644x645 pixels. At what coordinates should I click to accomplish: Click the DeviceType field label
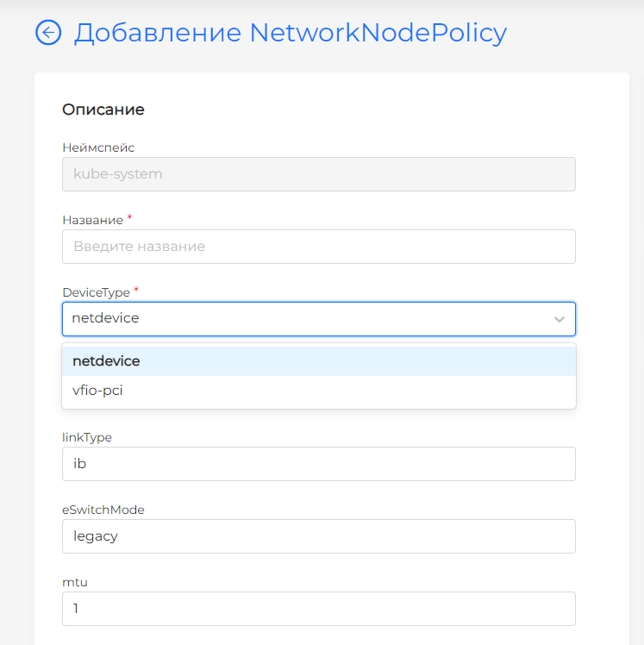(x=96, y=292)
